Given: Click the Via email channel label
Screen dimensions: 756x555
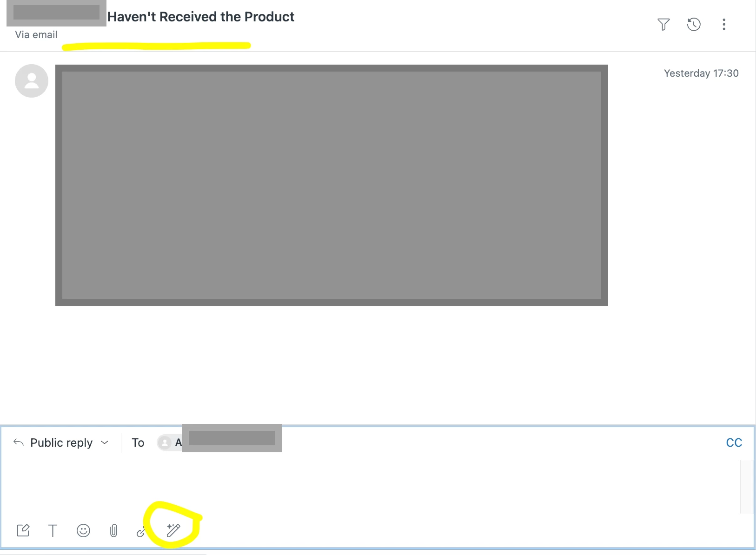Looking at the screenshot, I should click(x=36, y=35).
